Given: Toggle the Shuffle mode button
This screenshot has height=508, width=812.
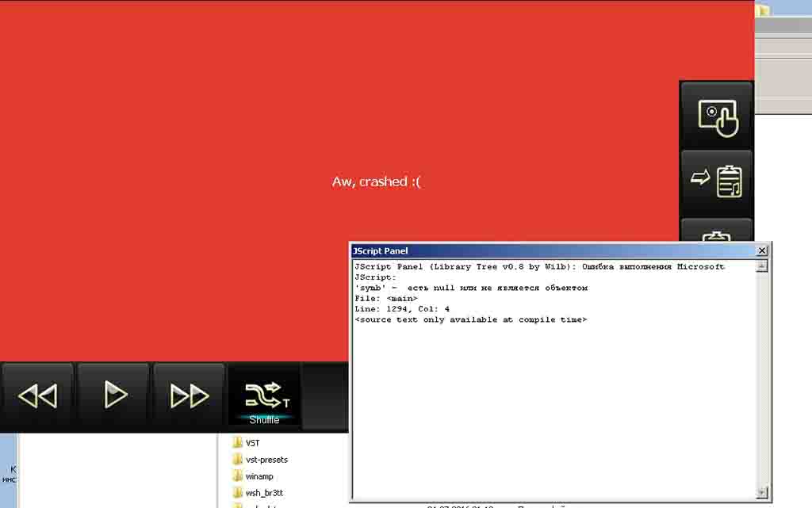Looking at the screenshot, I should pos(264,397).
